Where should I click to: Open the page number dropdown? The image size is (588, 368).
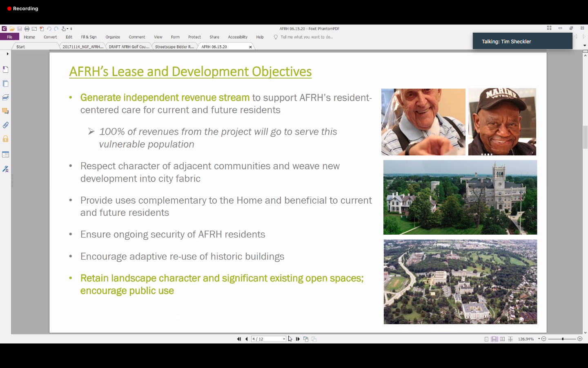pos(284,339)
